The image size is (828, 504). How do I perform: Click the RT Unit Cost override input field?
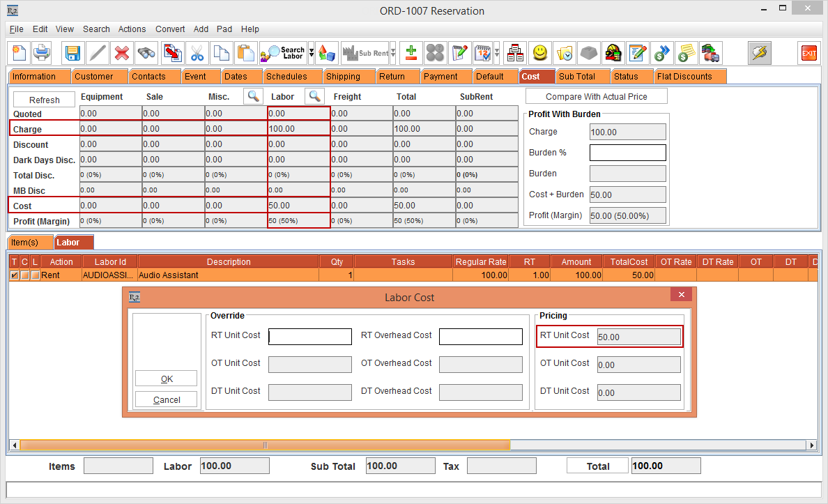coord(310,337)
